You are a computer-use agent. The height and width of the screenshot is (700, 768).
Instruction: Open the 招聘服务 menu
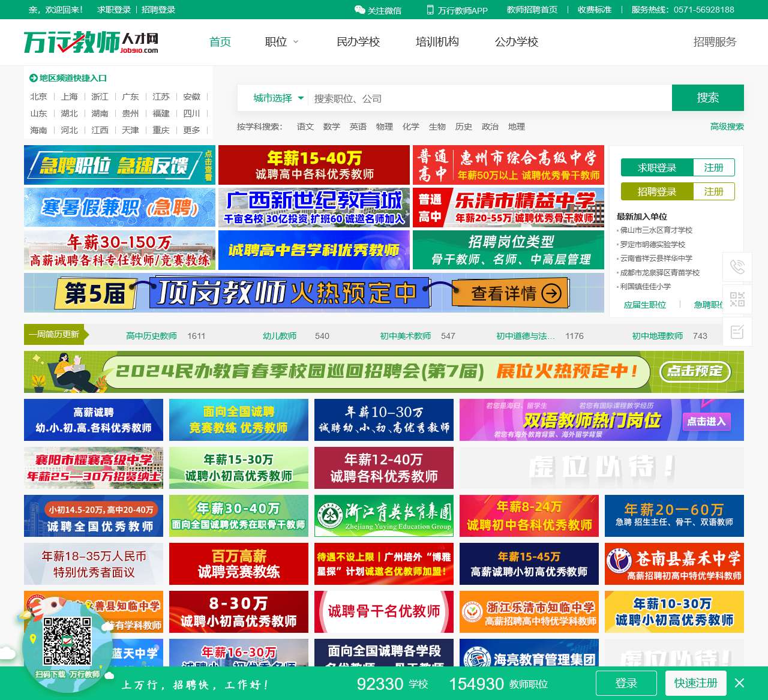pos(715,42)
